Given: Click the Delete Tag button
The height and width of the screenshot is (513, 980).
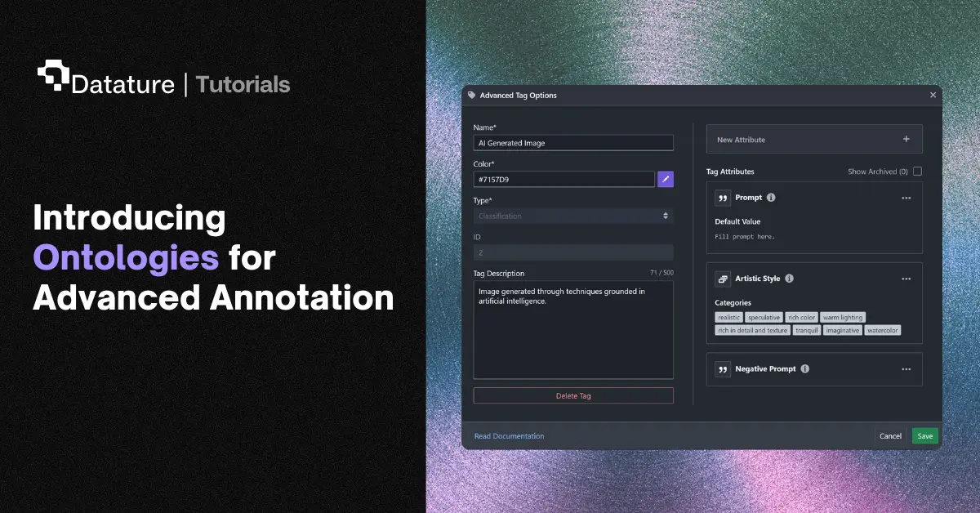Looking at the screenshot, I should click(x=572, y=395).
